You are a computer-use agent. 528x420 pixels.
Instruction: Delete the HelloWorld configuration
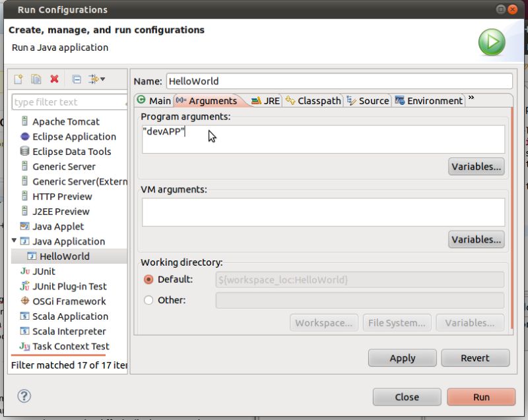point(54,79)
